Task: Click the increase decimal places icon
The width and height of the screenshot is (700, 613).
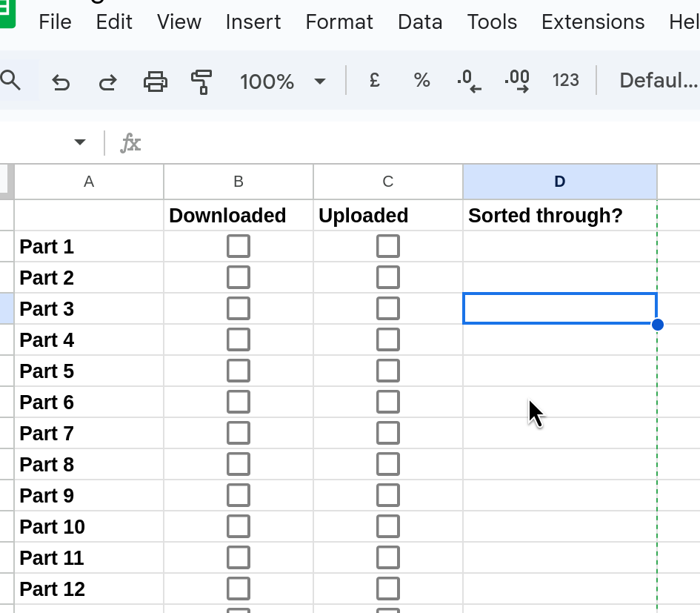Action: [x=517, y=81]
